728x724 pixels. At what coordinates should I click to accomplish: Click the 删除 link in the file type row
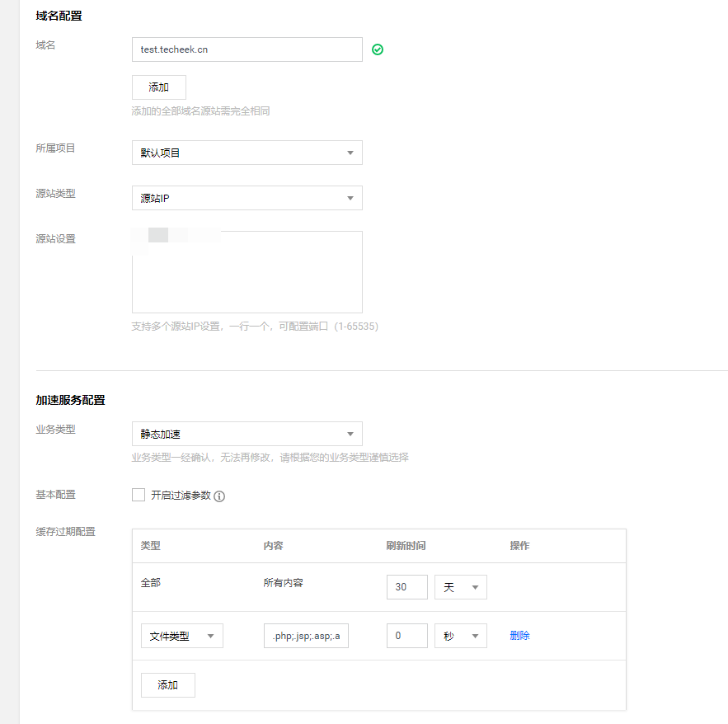pos(519,636)
